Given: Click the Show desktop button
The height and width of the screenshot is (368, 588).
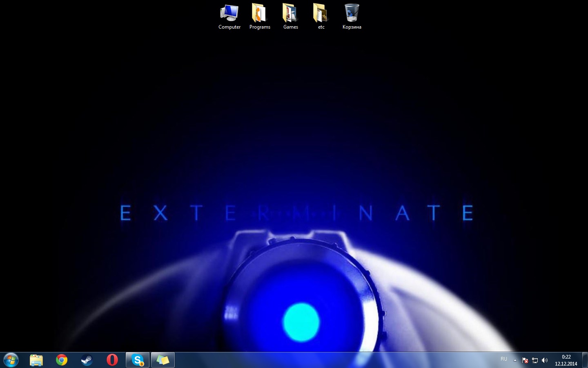Looking at the screenshot, I should 585,360.
